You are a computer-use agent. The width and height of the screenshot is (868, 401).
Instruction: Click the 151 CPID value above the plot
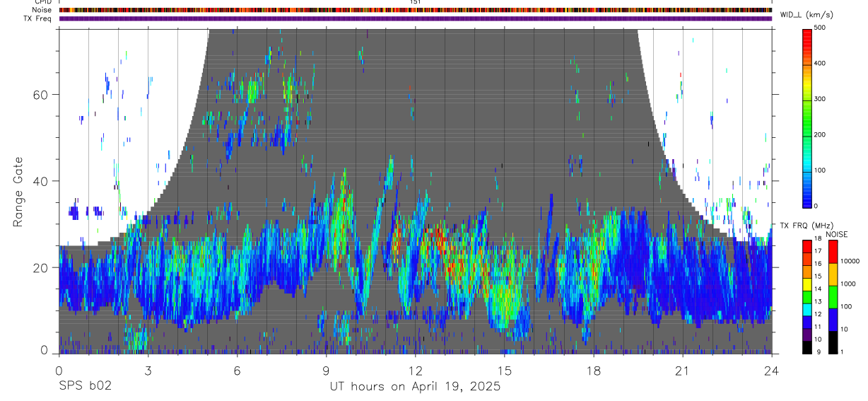(x=415, y=2)
